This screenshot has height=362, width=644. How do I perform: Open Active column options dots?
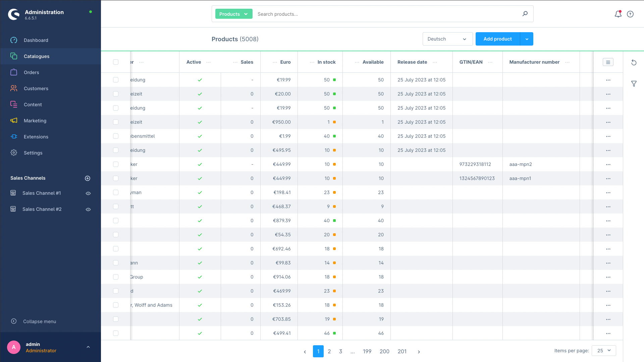tap(208, 62)
